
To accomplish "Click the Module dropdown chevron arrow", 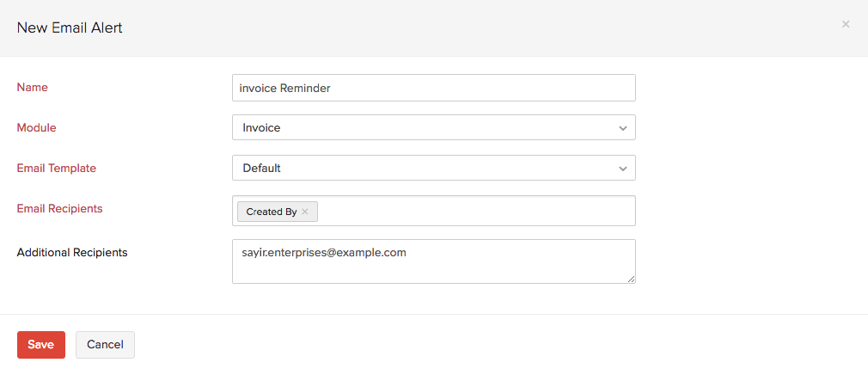I will (623, 128).
